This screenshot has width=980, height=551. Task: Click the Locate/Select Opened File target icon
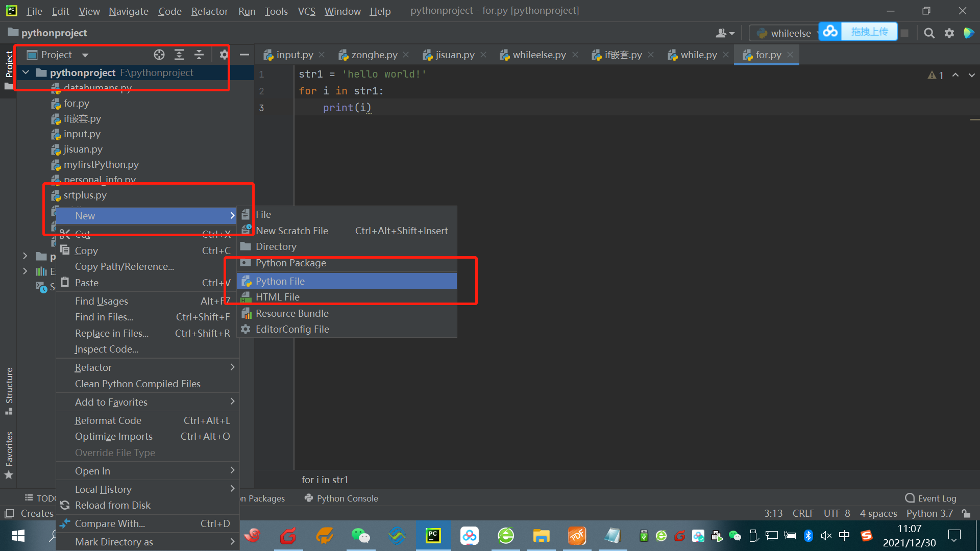coord(159,55)
